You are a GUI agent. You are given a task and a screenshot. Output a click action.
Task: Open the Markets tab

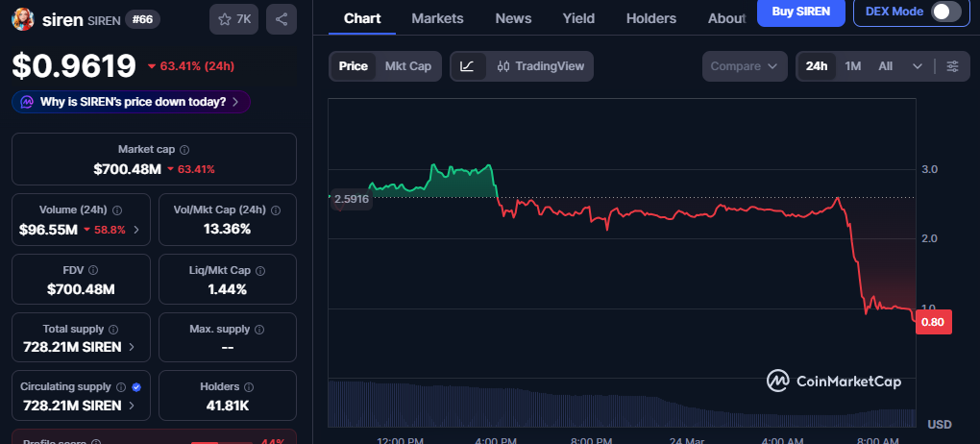coord(437,19)
